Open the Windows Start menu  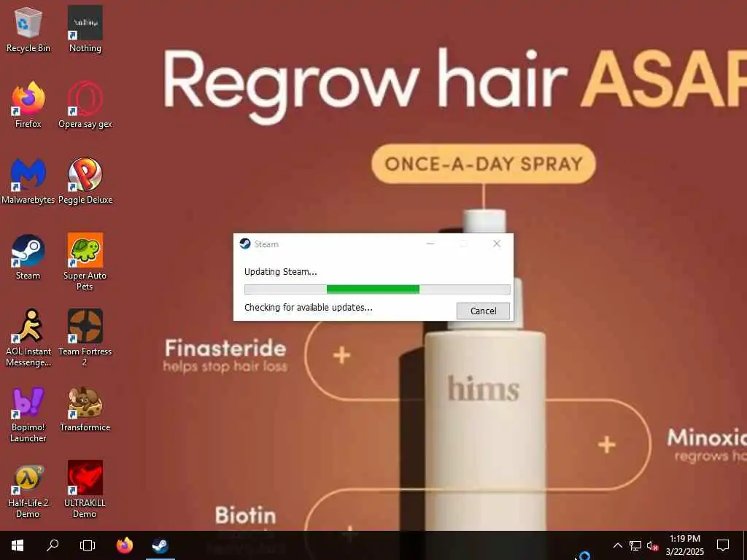tap(18, 545)
